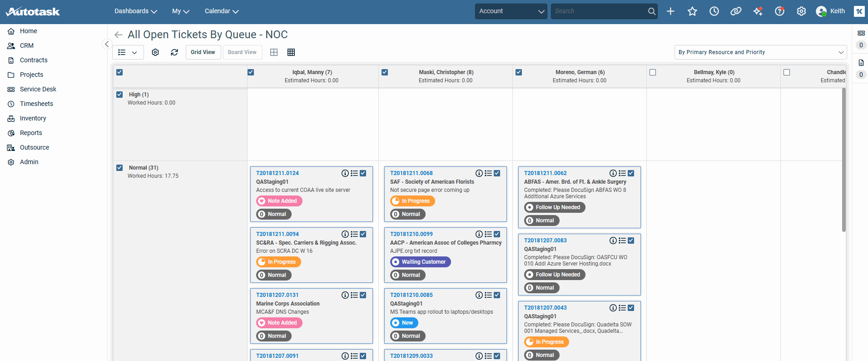Viewport: 868px width, 361px height.
Task: Switch to the dense grid layout icon
Action: (291, 52)
